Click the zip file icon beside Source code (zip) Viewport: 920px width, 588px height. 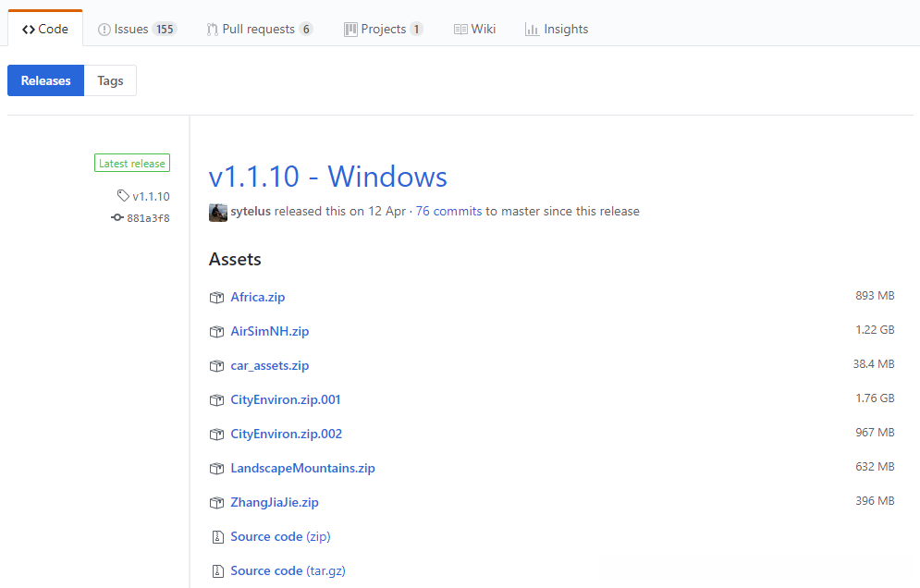217,537
